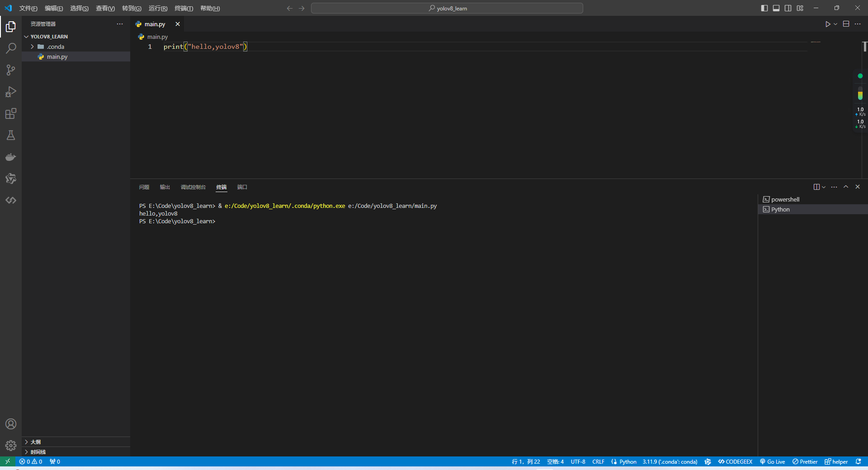This screenshot has height=470, width=868.
Task: Open the Docker view
Action: (x=11, y=157)
